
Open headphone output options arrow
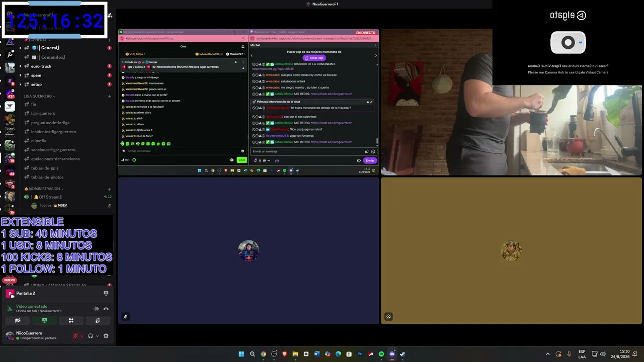pos(97,336)
